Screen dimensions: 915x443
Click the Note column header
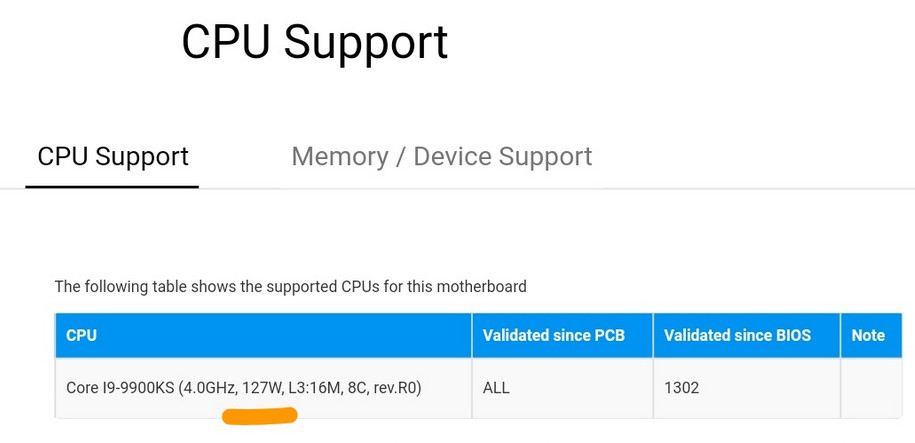pos(867,336)
